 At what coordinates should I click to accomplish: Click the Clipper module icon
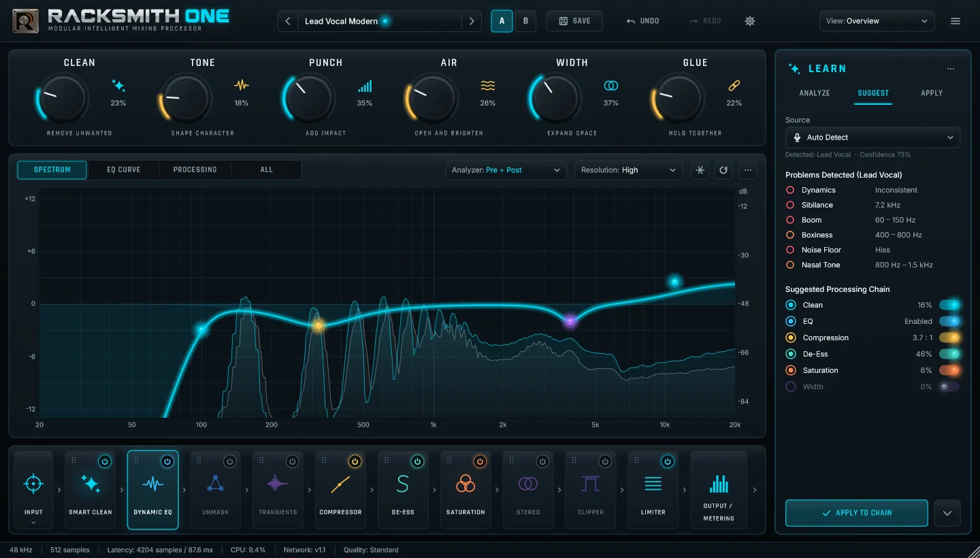tap(591, 484)
